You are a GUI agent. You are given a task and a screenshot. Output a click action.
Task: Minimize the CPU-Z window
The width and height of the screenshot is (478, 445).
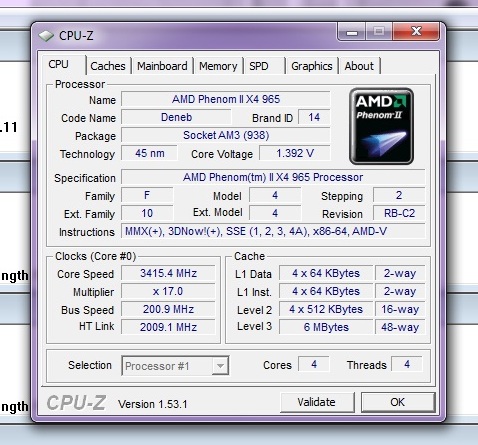tap(352, 32)
